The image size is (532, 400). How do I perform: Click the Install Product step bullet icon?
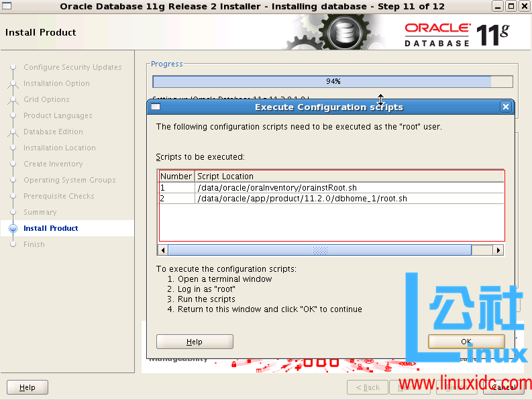13,228
